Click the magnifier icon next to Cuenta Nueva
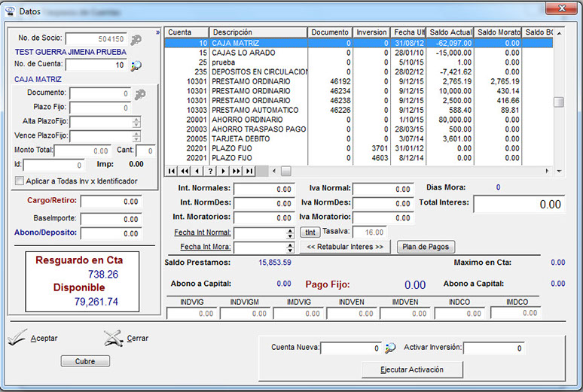The width and height of the screenshot is (583, 392). (390, 348)
